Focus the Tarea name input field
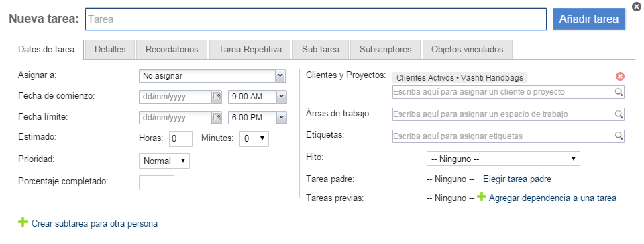Image resolution: width=644 pixels, height=244 pixels. [316, 19]
